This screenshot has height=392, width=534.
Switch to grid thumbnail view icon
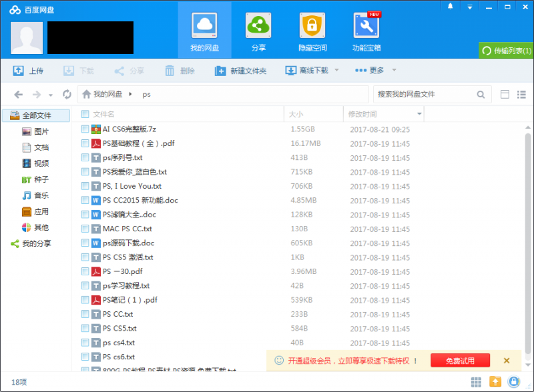click(476, 382)
